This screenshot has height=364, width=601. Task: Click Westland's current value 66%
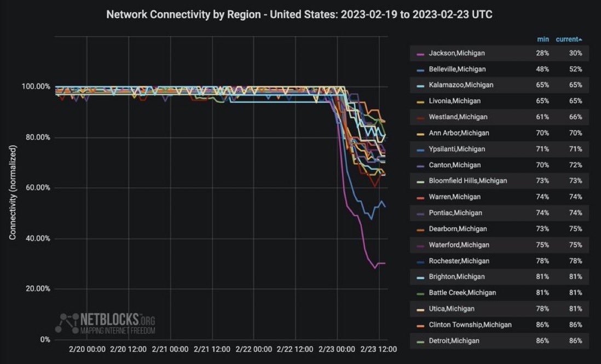pos(576,117)
